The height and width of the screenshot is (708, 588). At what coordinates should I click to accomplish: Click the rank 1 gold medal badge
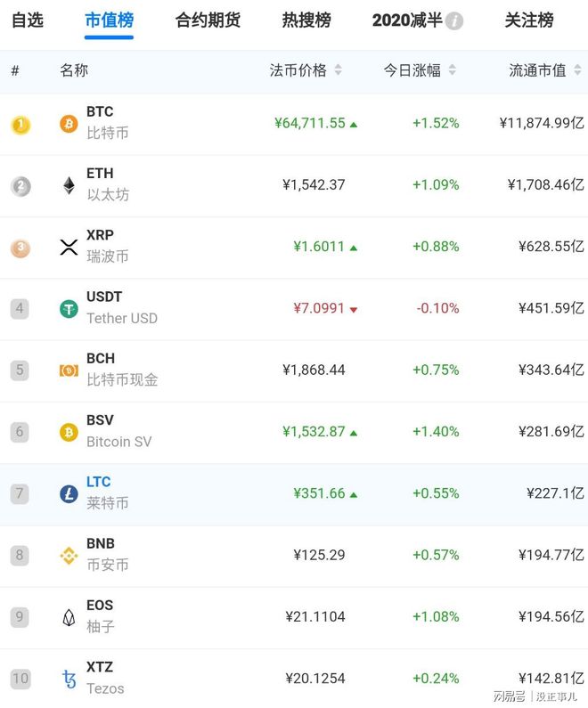(20, 125)
